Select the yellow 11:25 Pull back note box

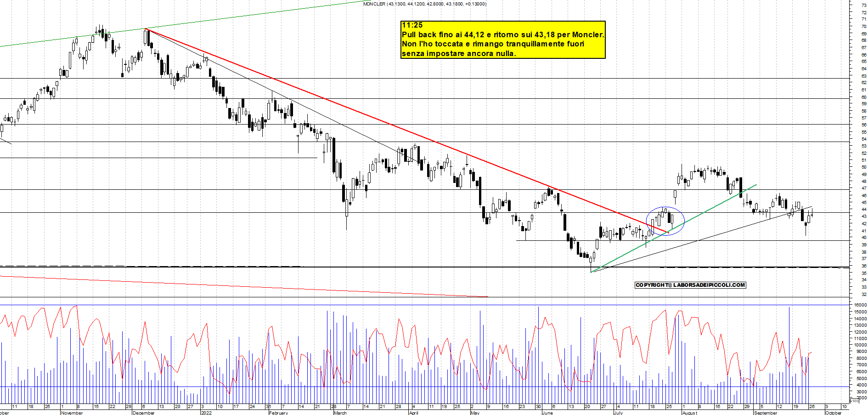click(x=503, y=40)
